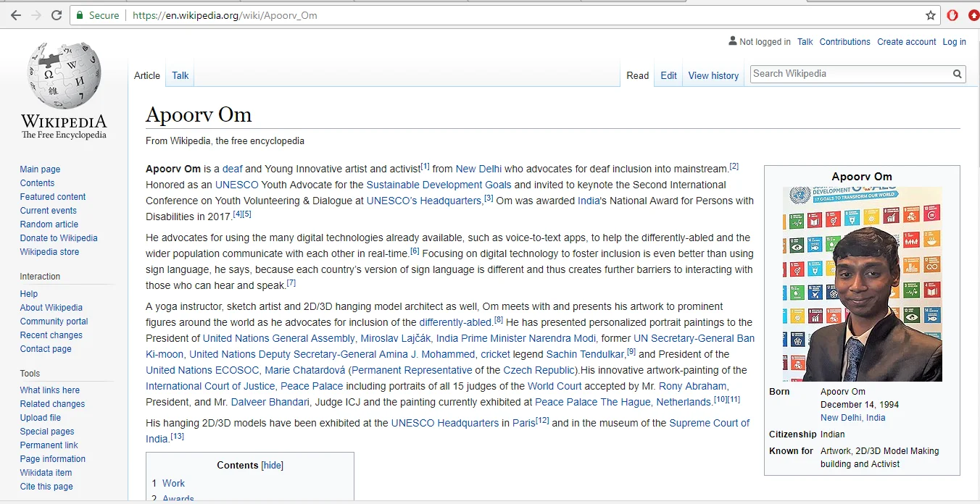Click the browser back arrow
The width and height of the screenshot is (980, 504).
point(15,15)
